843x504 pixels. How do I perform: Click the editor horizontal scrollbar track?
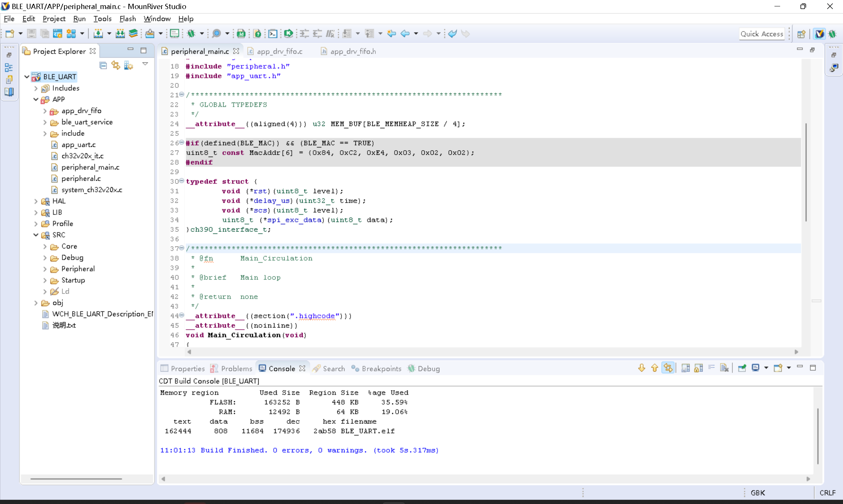click(489, 352)
